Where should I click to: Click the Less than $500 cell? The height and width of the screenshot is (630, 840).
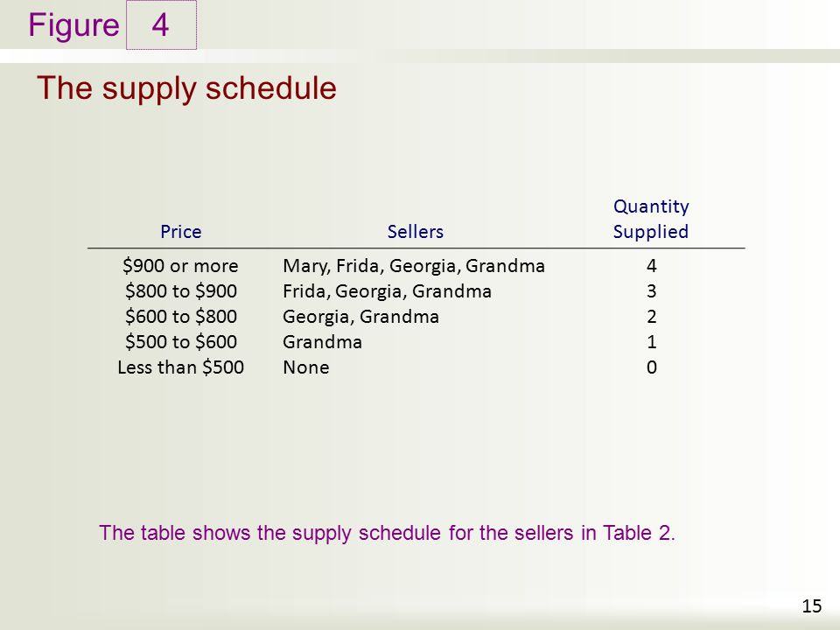point(180,367)
